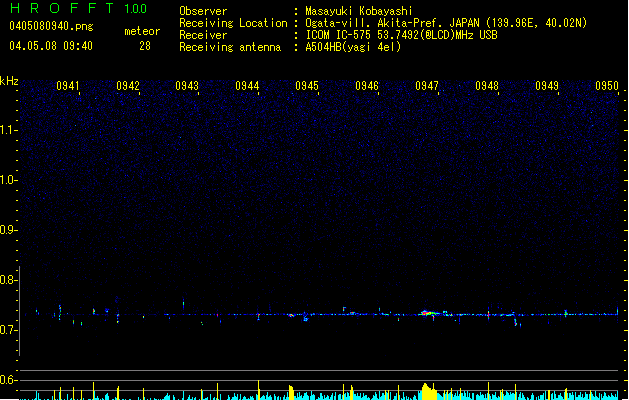
Task: Click the bright meteor echo near 0947
Action: [429, 313]
